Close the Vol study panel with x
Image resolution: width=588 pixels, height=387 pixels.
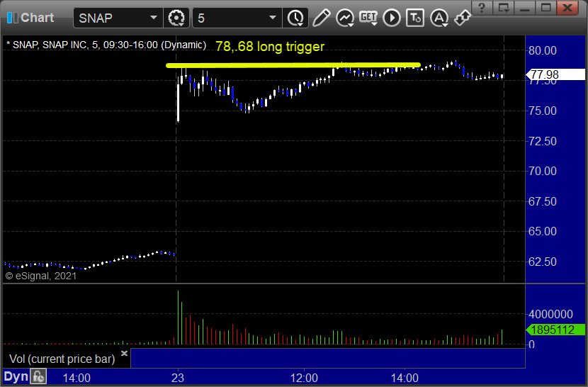coord(125,353)
